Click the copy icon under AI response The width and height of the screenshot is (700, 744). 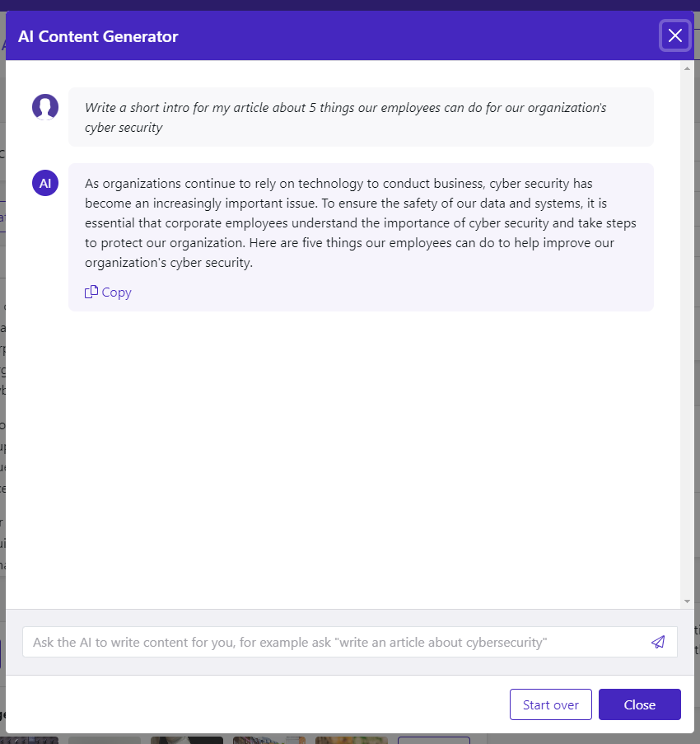[x=91, y=292]
